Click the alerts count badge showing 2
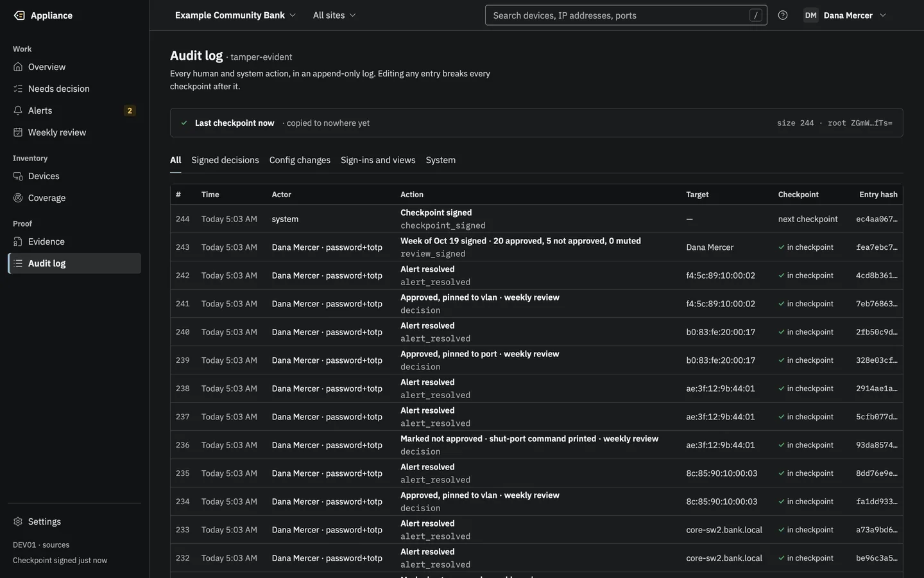 (130, 110)
